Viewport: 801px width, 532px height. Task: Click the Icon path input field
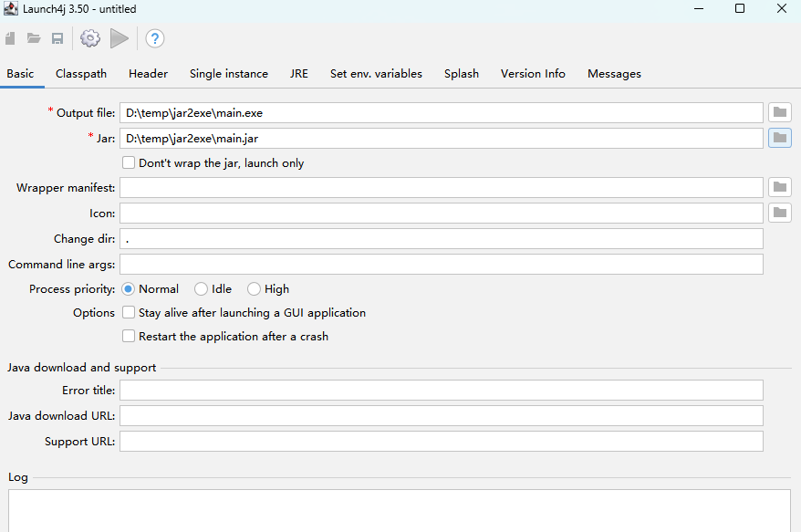(442, 214)
